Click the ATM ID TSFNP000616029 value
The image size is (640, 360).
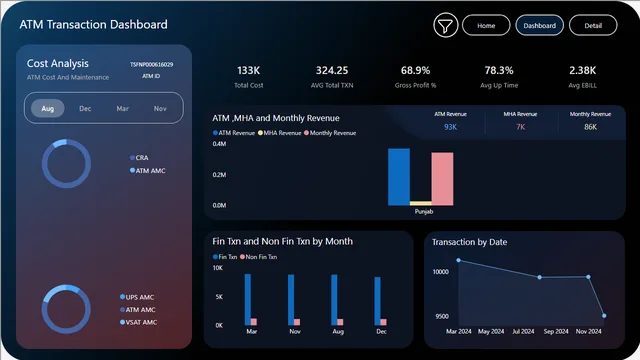pos(151,64)
